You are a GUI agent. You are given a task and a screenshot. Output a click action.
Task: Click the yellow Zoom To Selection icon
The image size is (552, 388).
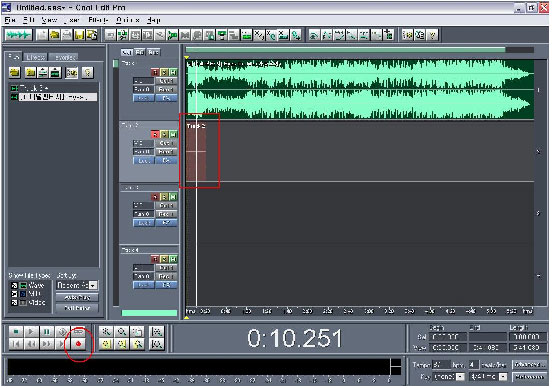[106, 344]
